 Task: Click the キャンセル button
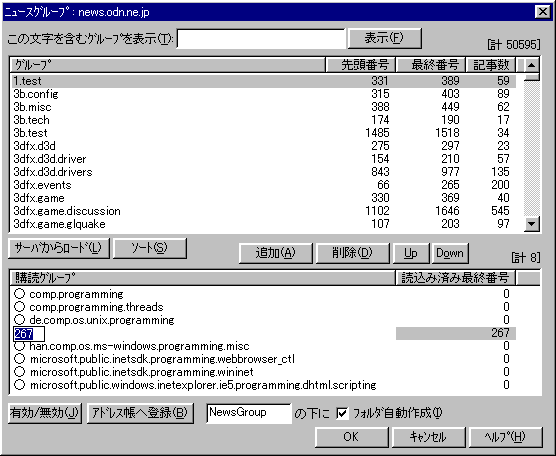[428, 437]
